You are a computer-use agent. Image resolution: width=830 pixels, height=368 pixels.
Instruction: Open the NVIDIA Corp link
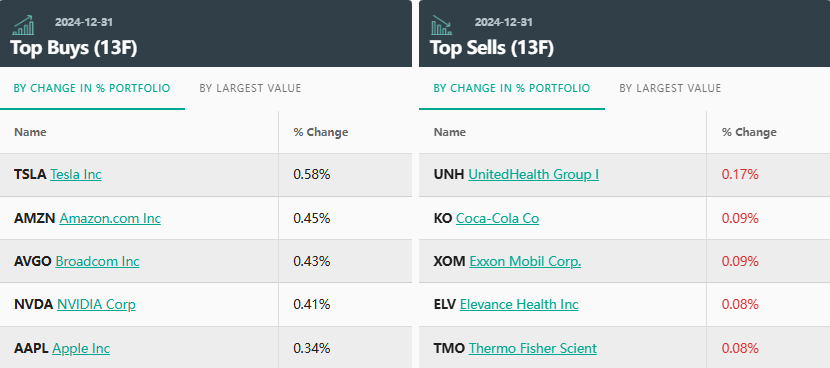96,304
